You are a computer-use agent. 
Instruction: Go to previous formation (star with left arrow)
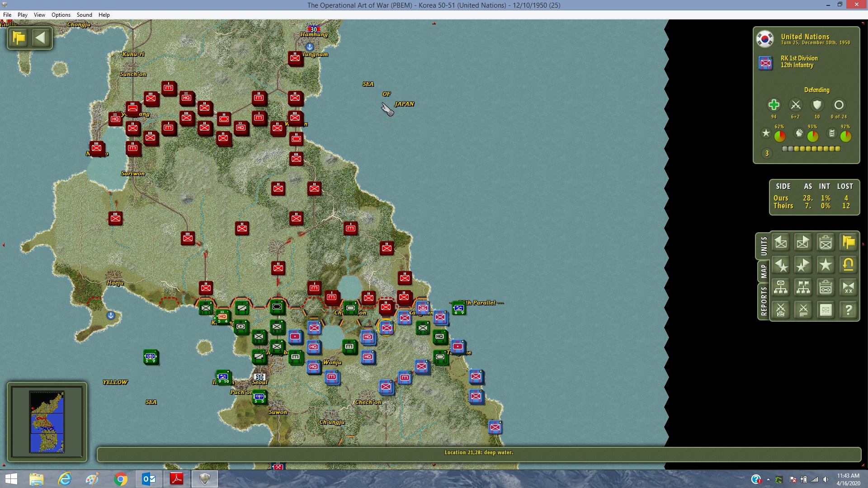click(781, 265)
